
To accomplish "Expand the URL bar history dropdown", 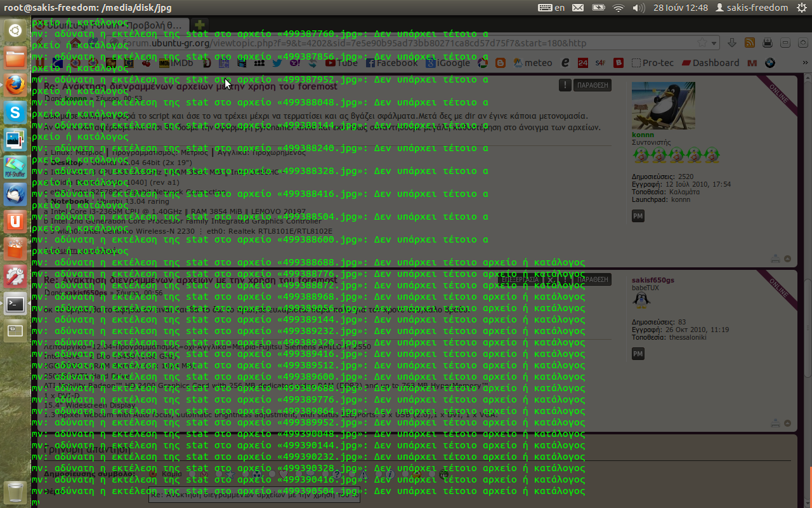I will pos(714,43).
